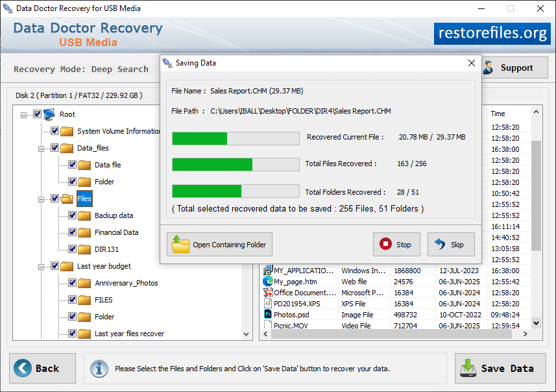The width and height of the screenshot is (556, 392).
Task: Toggle the Anniversary_Photos checkbox
Action: pyautogui.click(x=72, y=283)
